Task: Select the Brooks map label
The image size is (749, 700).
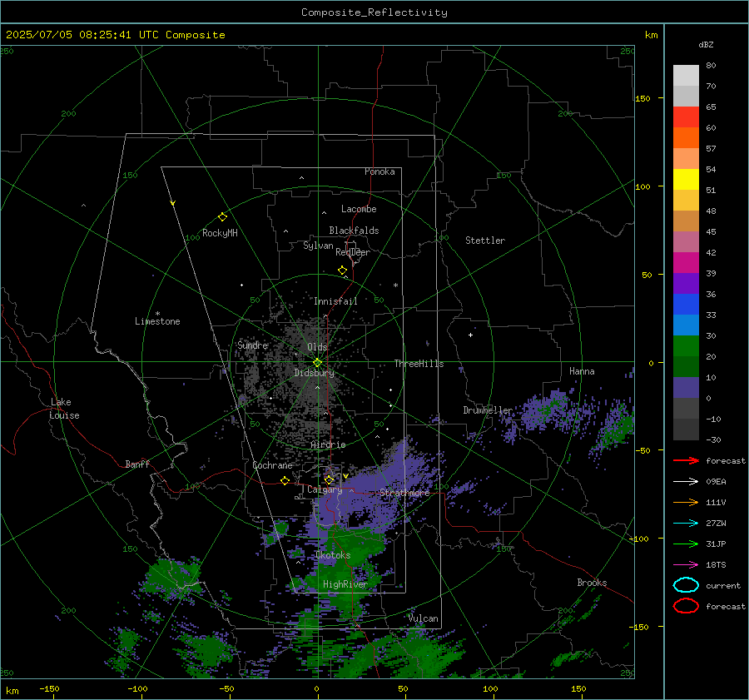Action: (x=592, y=583)
